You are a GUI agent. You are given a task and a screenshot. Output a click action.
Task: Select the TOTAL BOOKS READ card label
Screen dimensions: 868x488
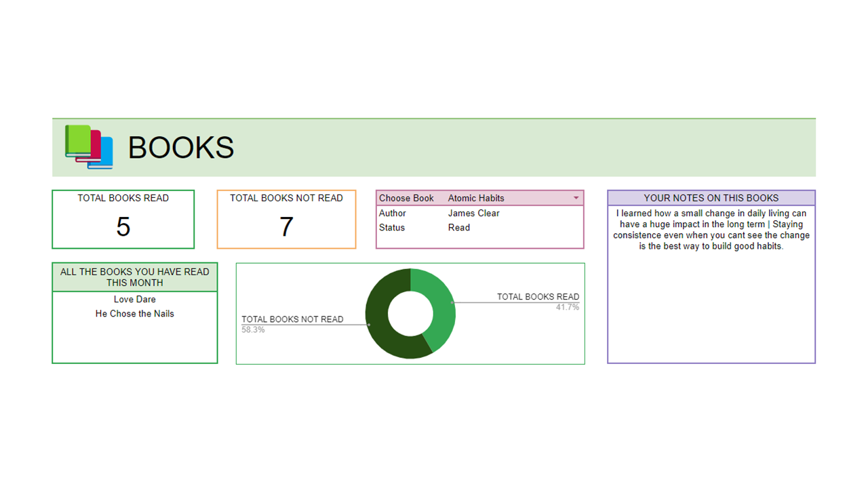pyautogui.click(x=123, y=198)
